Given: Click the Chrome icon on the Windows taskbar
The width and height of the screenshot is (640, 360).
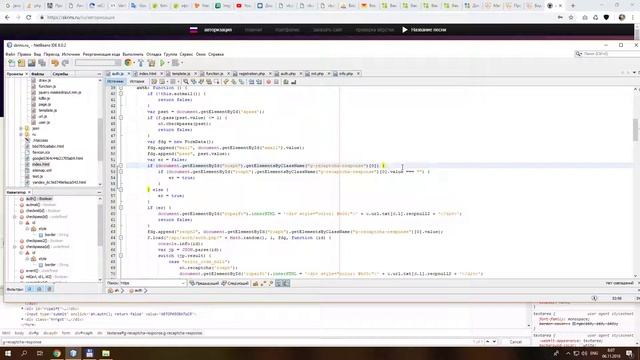Looking at the screenshot, I should click(57, 353).
